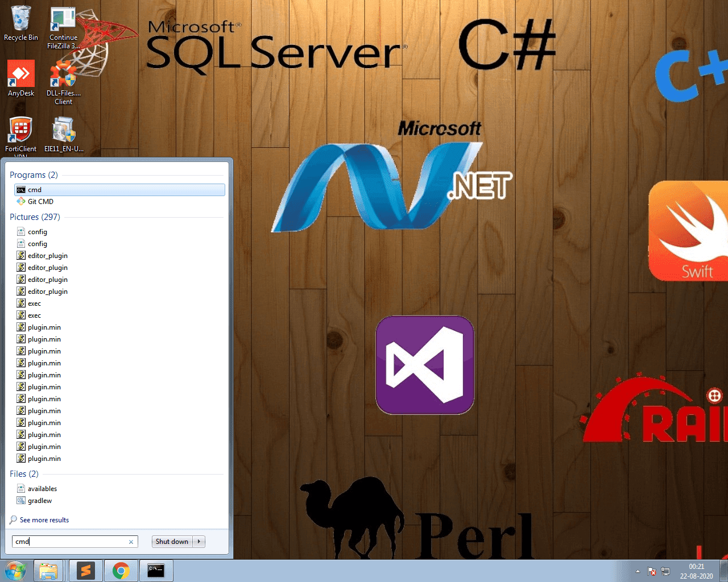Click the network connection tray icon
The width and height of the screenshot is (728, 582).
point(665,571)
